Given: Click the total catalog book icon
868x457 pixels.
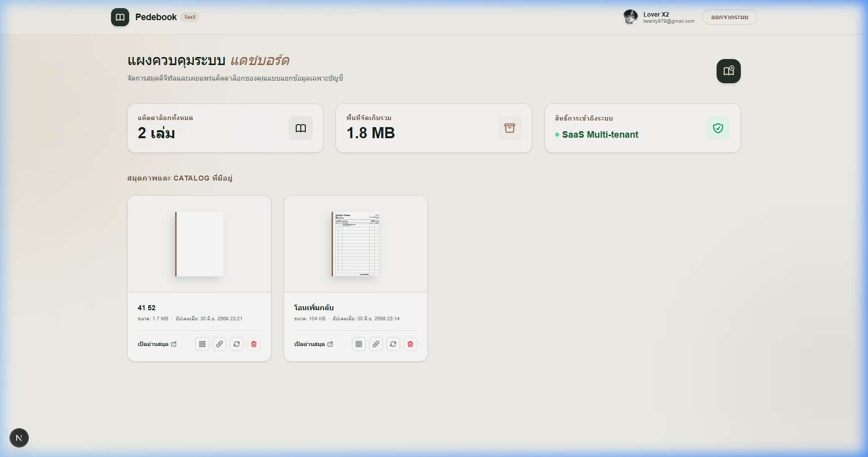Looking at the screenshot, I should (301, 128).
